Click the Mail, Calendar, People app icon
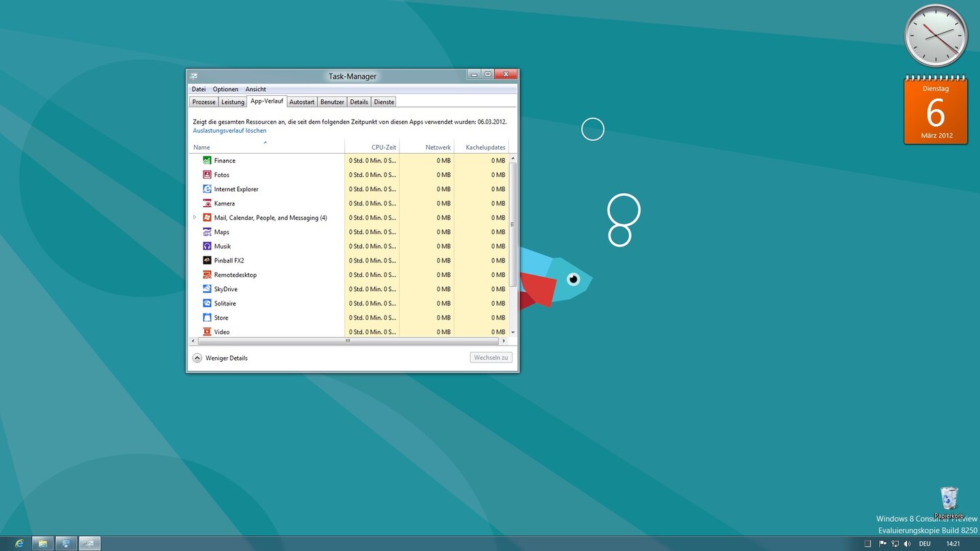 (x=207, y=218)
